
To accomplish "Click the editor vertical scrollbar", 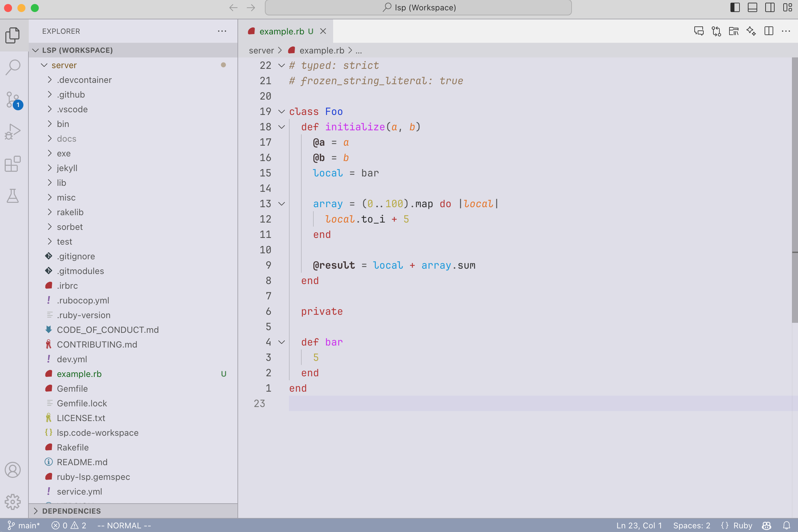I will 795,190.
